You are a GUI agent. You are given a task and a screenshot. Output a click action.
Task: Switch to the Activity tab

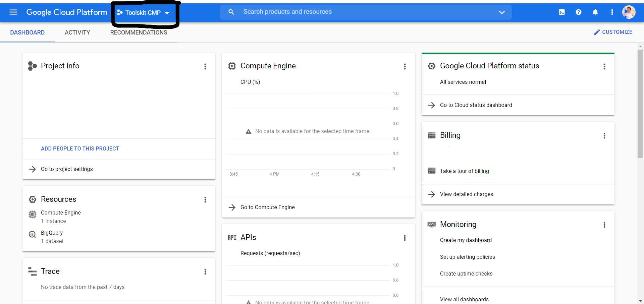77,33
